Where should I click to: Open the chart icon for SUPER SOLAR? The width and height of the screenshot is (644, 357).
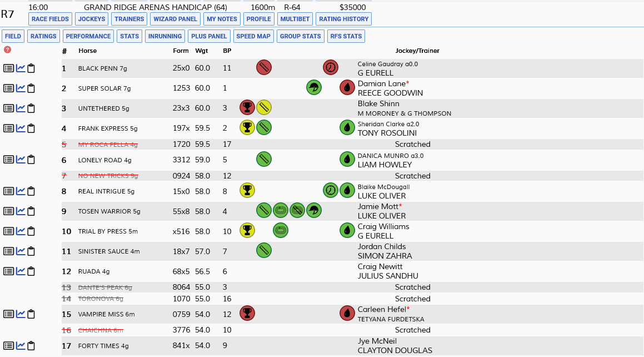pyautogui.click(x=21, y=88)
